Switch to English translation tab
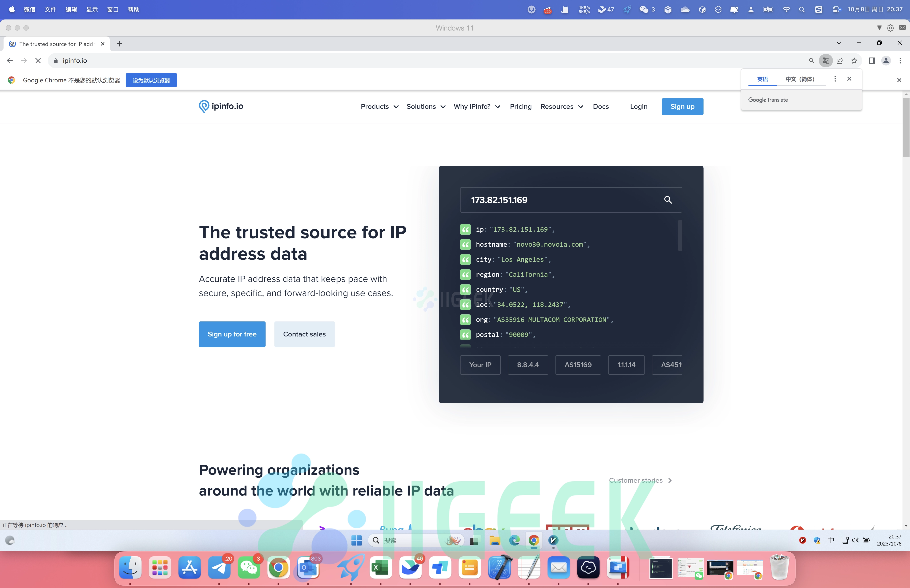Viewport: 910px width, 588px height. point(763,79)
